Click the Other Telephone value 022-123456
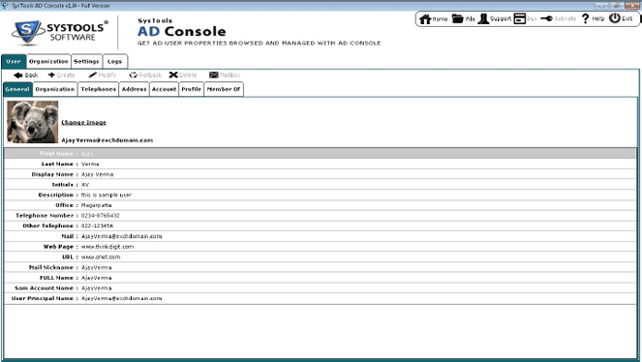The height and width of the screenshot is (362, 642). click(97, 226)
